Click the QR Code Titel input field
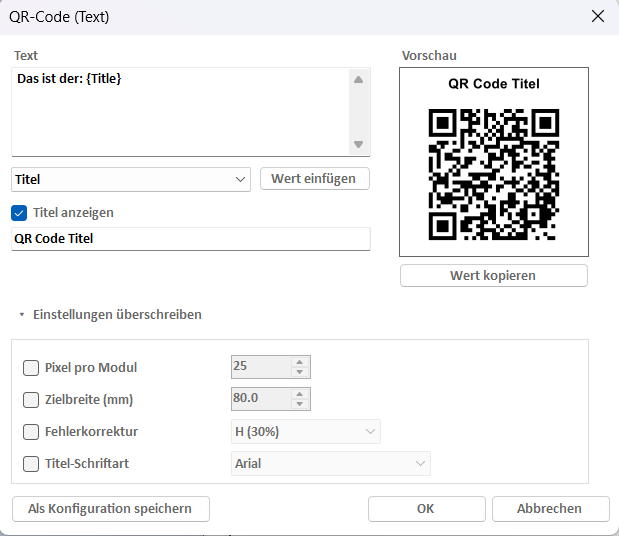Viewport: 619px width, 536px height. click(x=191, y=239)
